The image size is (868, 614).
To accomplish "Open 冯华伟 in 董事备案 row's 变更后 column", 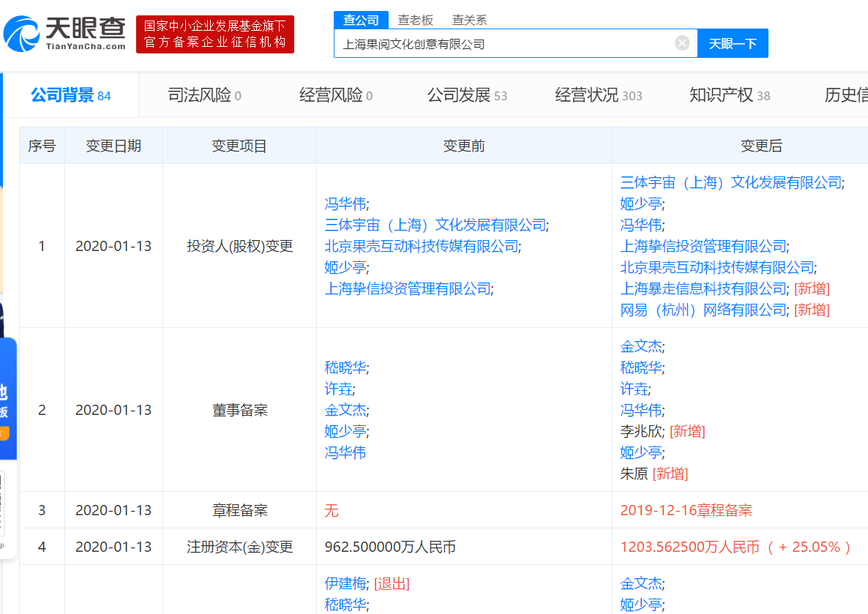I will 641,411.
